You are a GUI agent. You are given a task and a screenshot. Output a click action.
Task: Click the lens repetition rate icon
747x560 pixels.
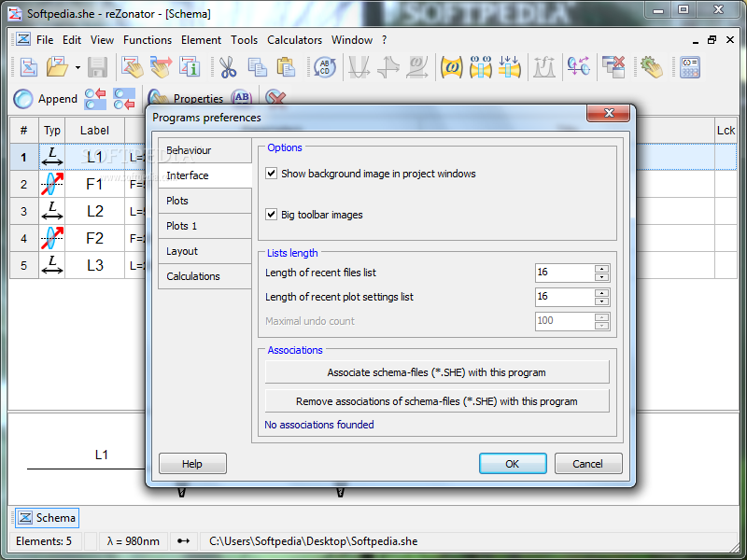(578, 66)
